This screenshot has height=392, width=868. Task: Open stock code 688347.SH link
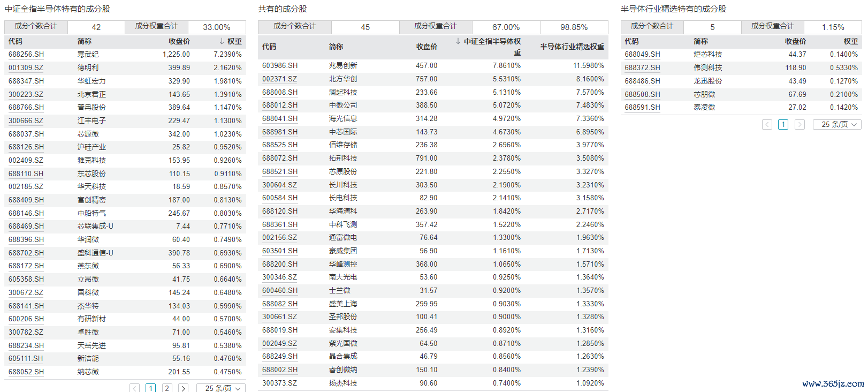tap(26, 81)
